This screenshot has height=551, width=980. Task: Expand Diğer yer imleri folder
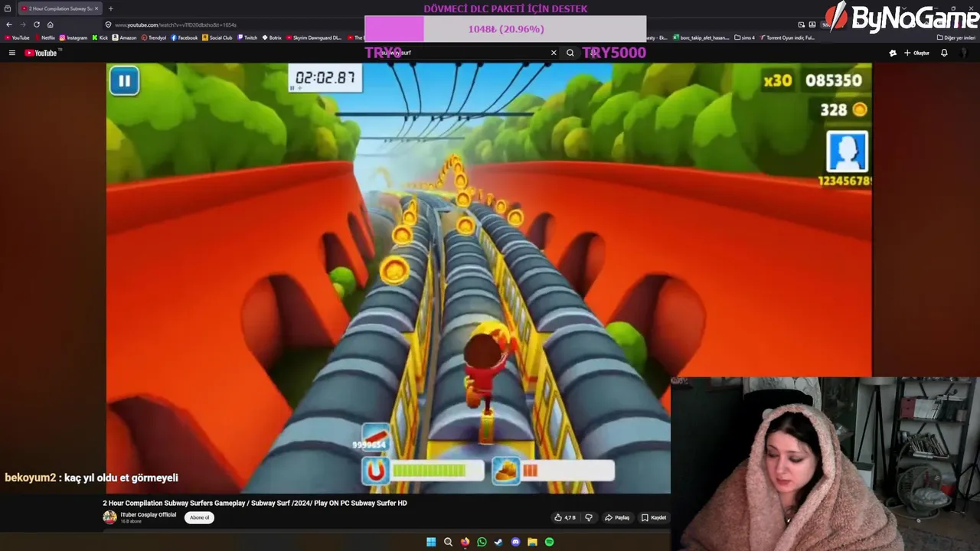[956, 37]
